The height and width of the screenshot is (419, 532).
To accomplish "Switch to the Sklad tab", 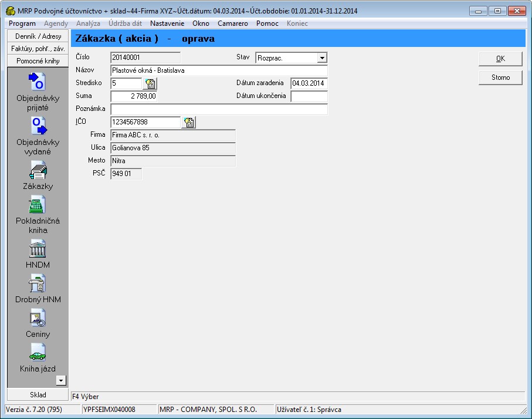I will pos(38,394).
